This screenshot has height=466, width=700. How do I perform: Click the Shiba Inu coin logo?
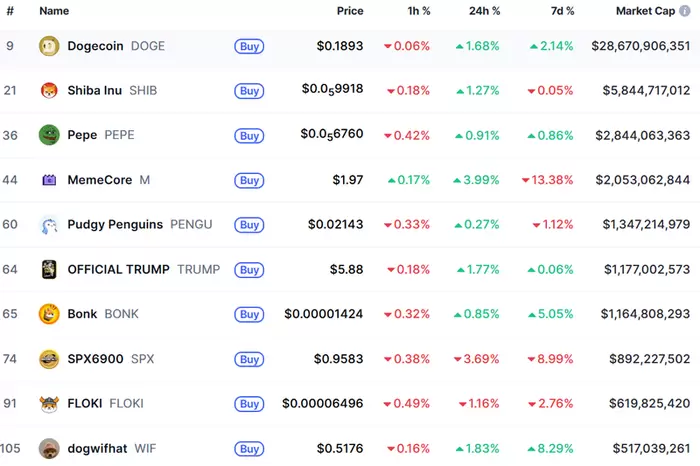click(48, 91)
